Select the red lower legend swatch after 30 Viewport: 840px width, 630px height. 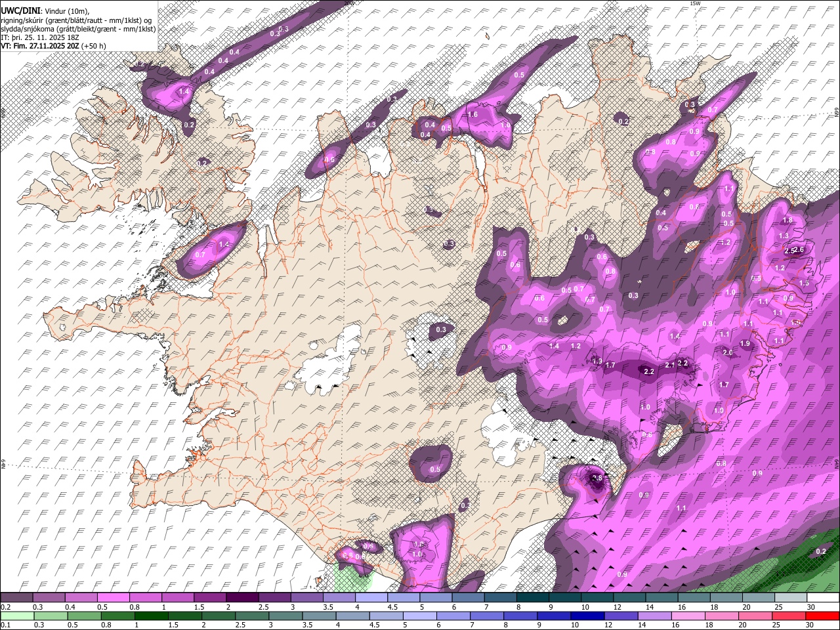click(x=823, y=616)
